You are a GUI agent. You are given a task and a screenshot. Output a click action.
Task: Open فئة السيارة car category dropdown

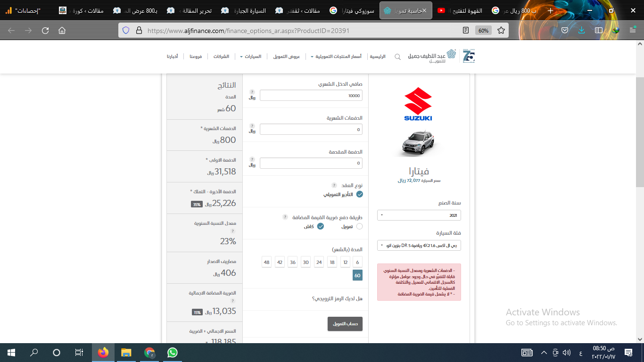419,246
